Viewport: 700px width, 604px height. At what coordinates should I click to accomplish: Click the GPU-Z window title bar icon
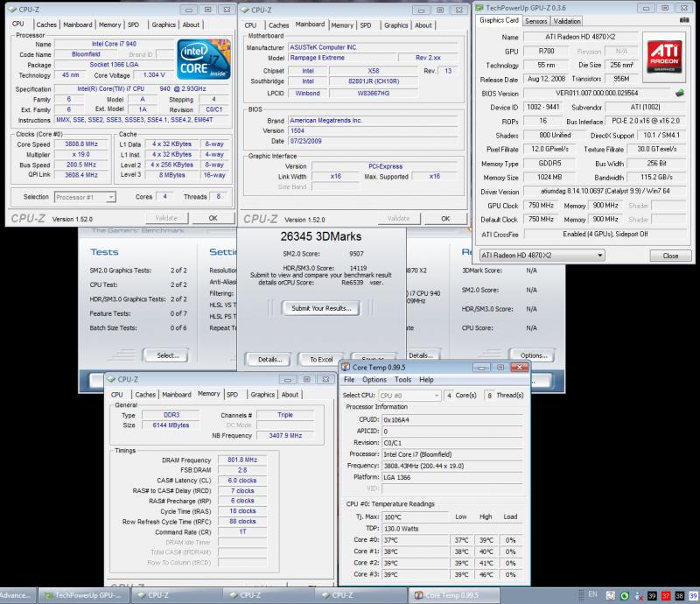479,8
